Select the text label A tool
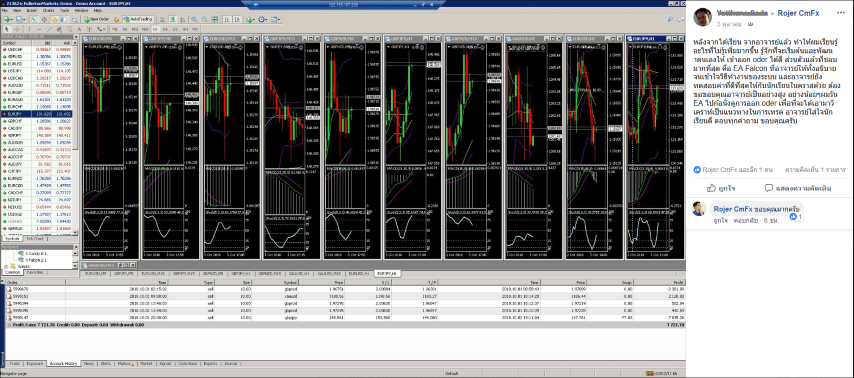Viewport: 854px width, 378px height. pyautogui.click(x=79, y=29)
